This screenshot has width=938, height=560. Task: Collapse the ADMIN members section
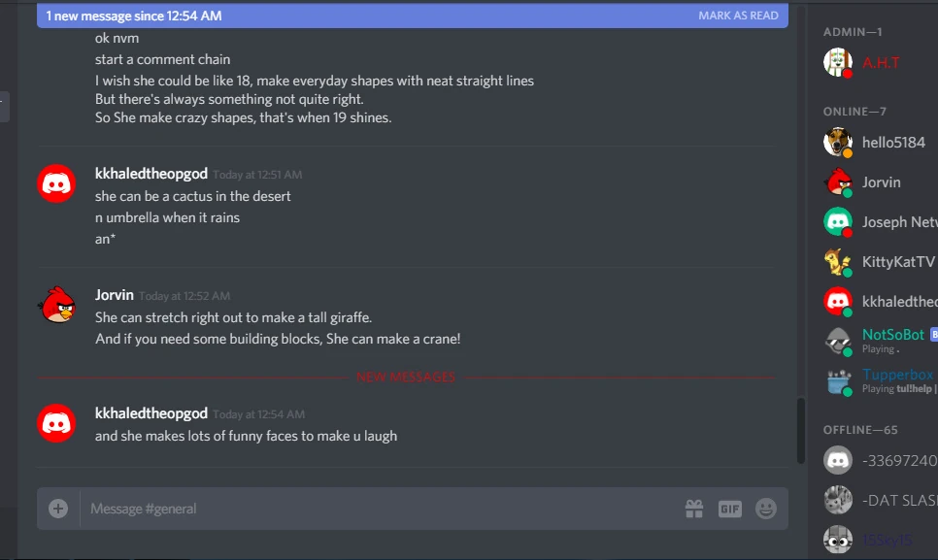tap(852, 31)
